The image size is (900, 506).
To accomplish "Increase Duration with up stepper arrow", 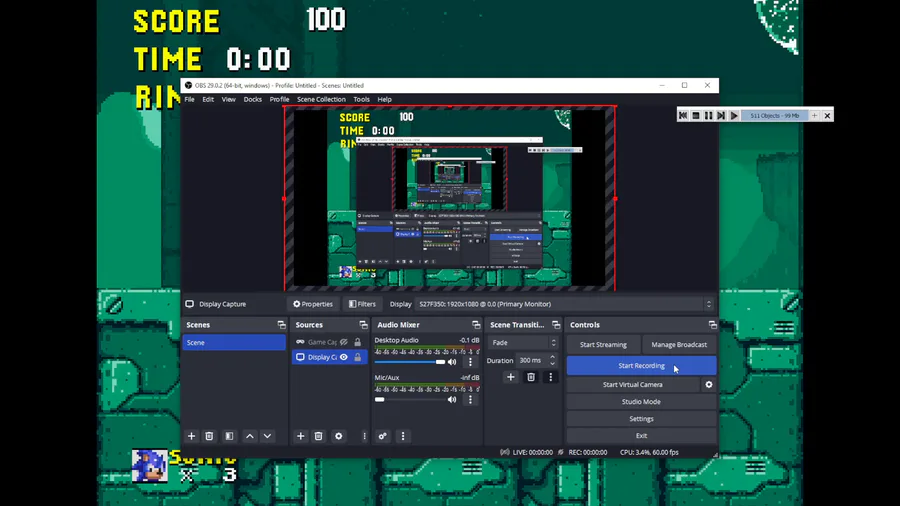I will (x=552, y=357).
